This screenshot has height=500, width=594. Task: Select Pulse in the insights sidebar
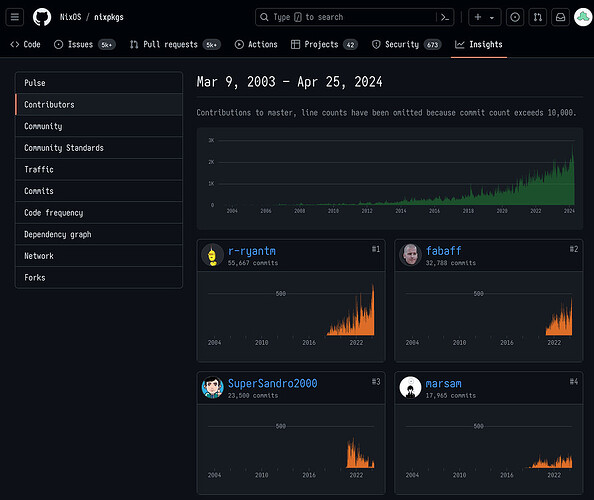coord(98,83)
